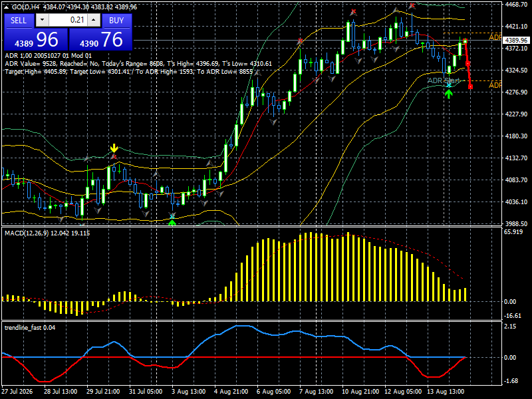Click price scale value 4180.30
The height and width of the screenshot is (399, 532).
click(516, 136)
